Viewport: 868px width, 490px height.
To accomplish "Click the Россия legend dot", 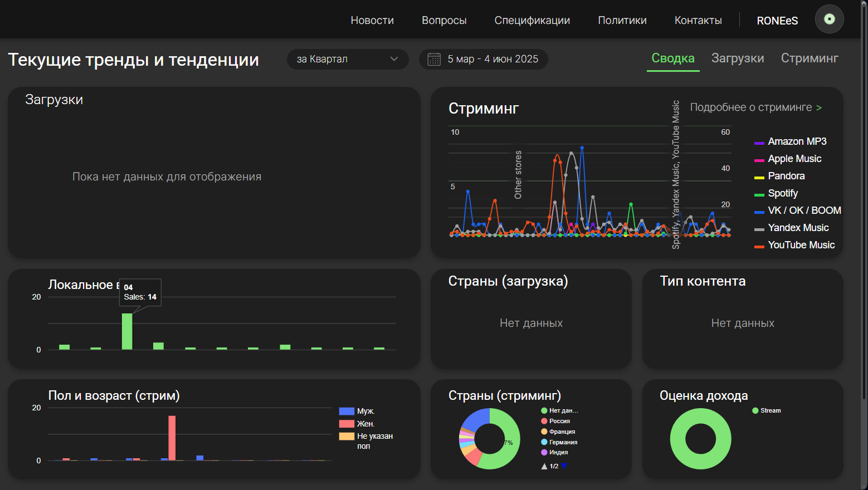I will [544, 421].
